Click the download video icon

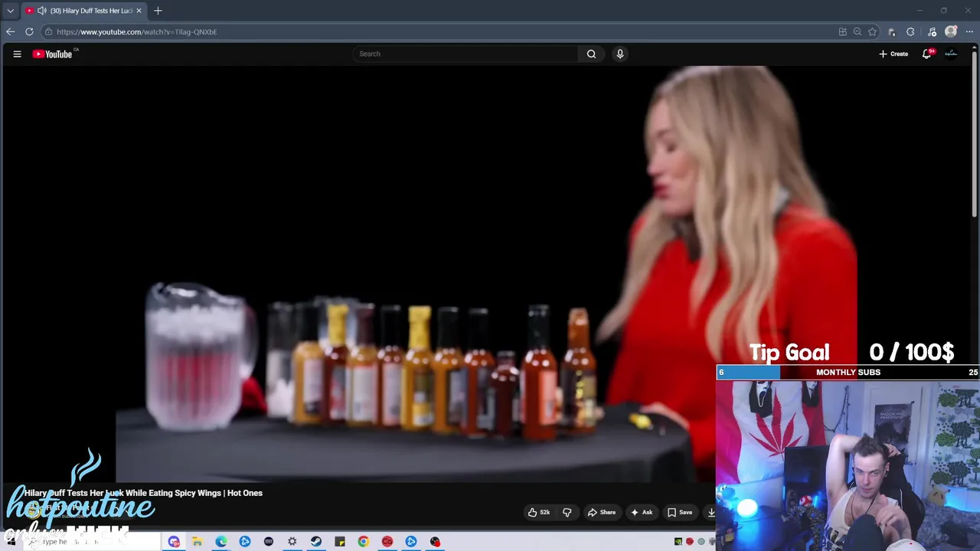point(711,512)
